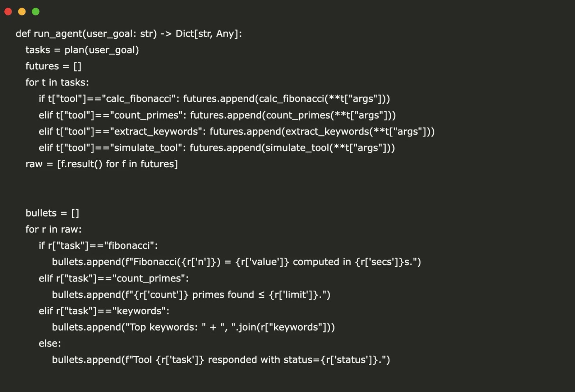Click the 'responded with status' bullets.append line
Viewport: 575px width, 392px height.
[x=221, y=360]
